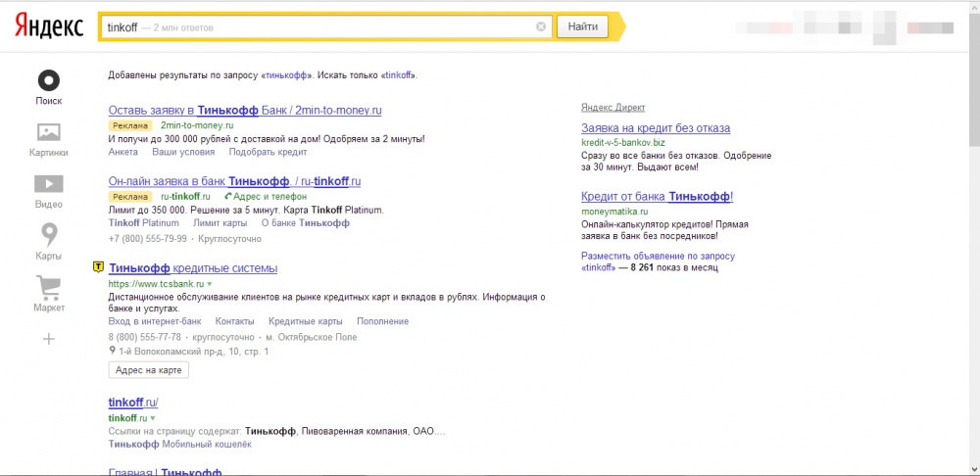Click the Яндекс logo
Image resolution: width=980 pixels, height=476 pixels.
point(49,26)
